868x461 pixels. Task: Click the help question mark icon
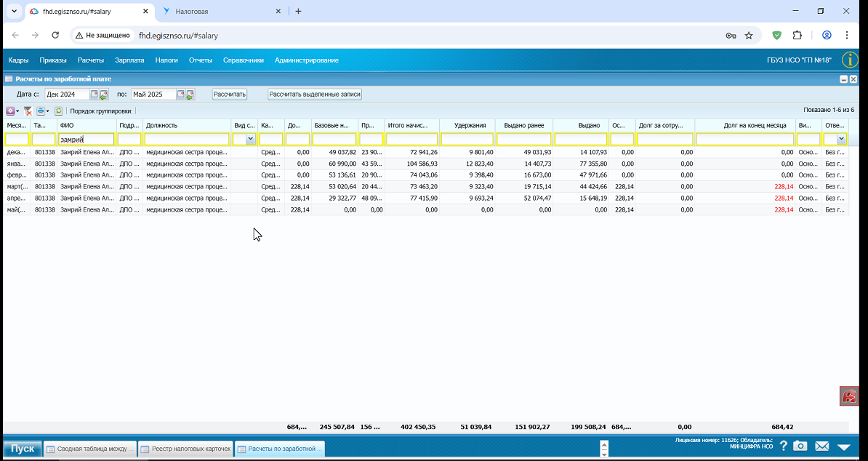pyautogui.click(x=784, y=446)
